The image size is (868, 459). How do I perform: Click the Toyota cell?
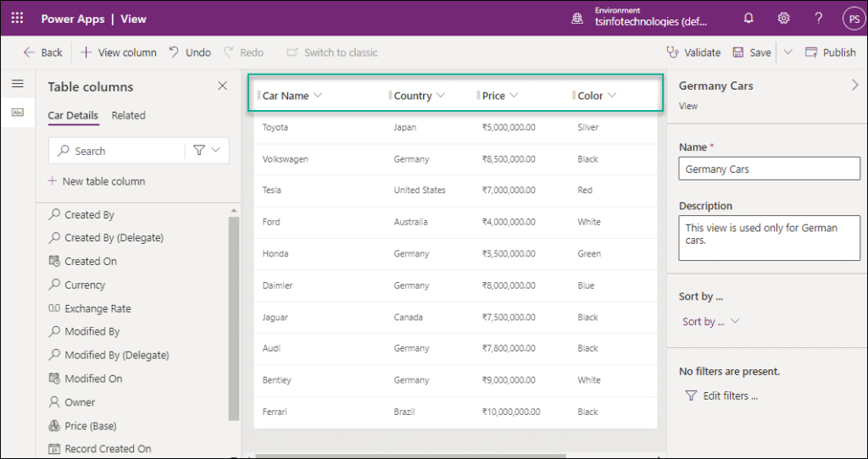(275, 127)
